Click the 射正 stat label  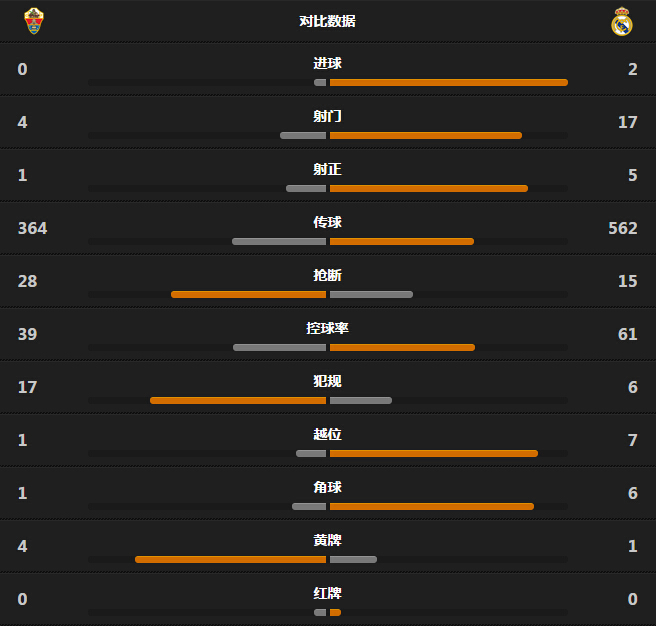328,169
